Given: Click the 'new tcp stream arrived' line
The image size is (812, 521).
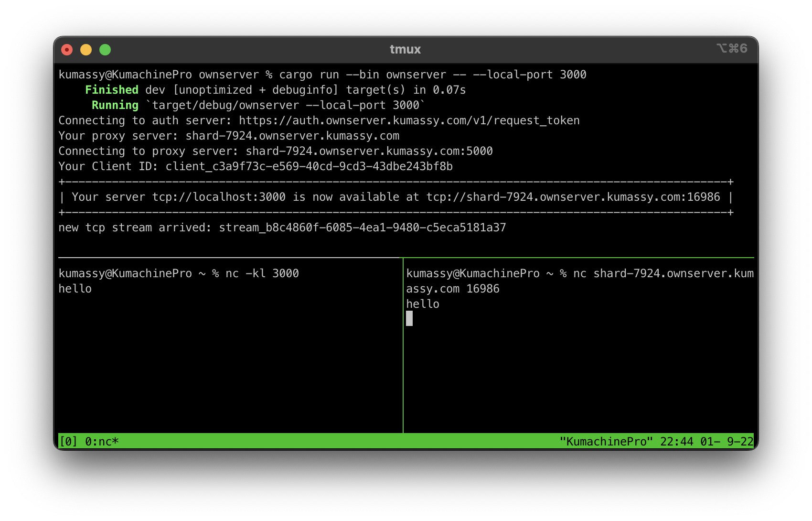Looking at the screenshot, I should (x=282, y=228).
